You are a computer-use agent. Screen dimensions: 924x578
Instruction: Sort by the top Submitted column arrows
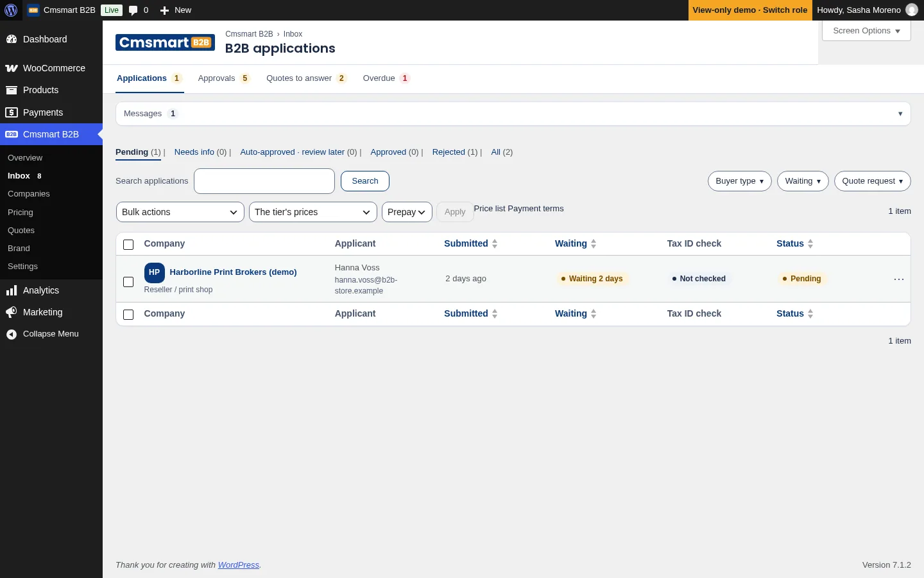point(495,244)
